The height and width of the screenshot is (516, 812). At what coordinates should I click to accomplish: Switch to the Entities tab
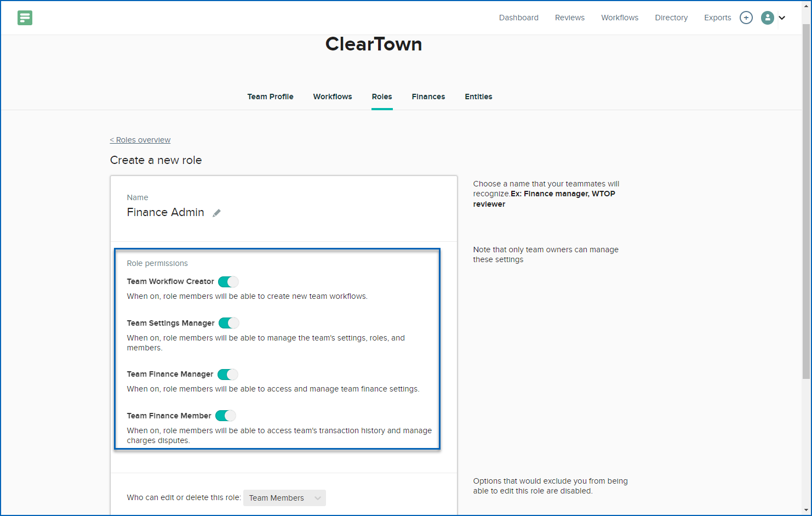[x=478, y=97]
